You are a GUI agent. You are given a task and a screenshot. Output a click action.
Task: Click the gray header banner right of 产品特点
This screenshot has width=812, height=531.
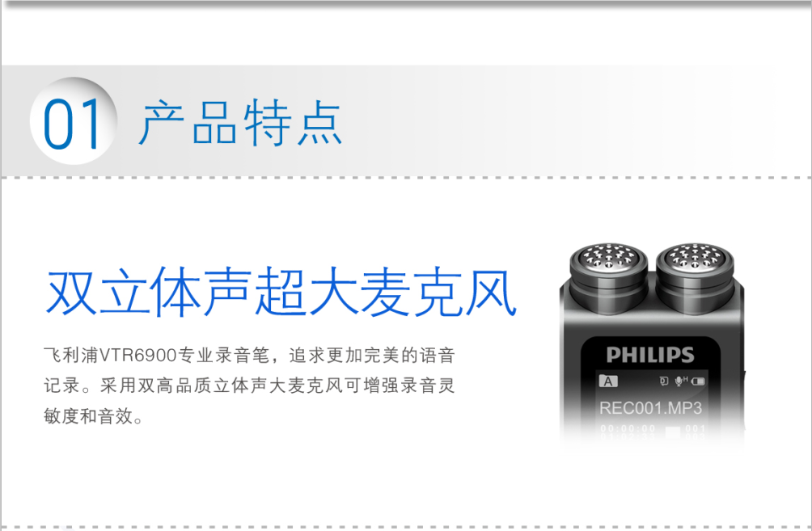pyautogui.click(x=569, y=121)
